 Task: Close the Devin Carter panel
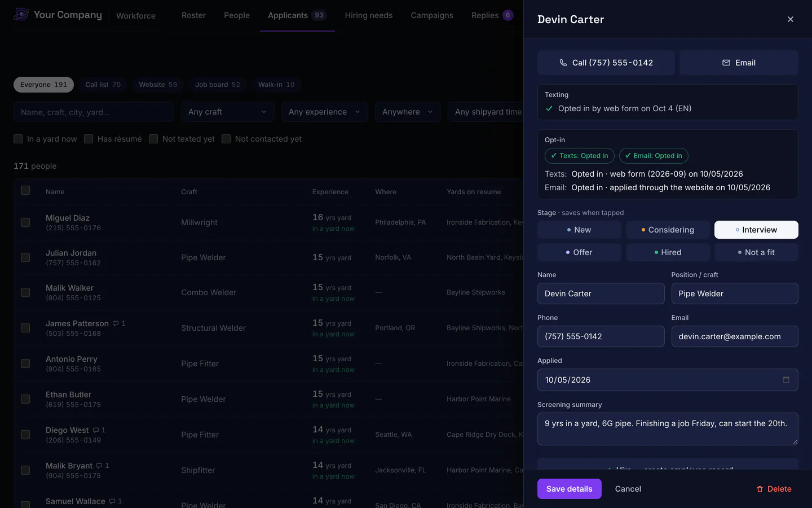(x=791, y=19)
